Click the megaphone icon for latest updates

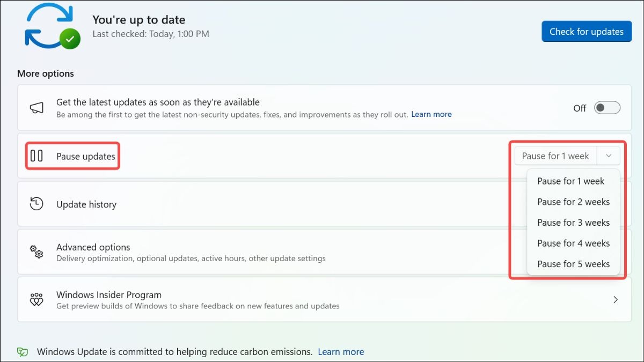click(x=36, y=108)
